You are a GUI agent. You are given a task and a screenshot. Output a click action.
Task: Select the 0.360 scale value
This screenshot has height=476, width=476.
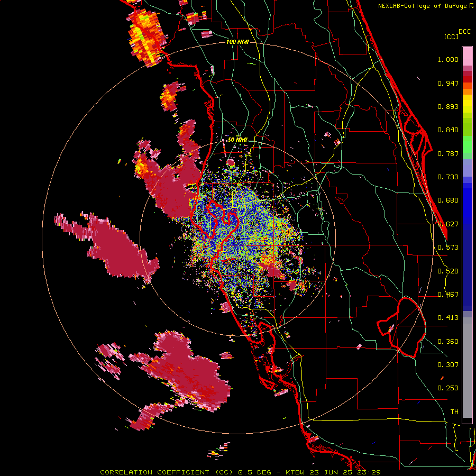[x=448, y=342]
